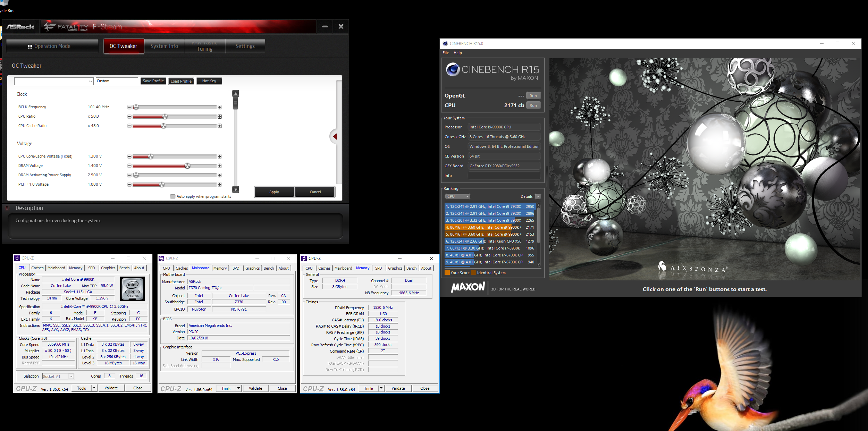Click plus icon for DRAM Voltage
This screenshot has height=431, width=868.
[220, 166]
